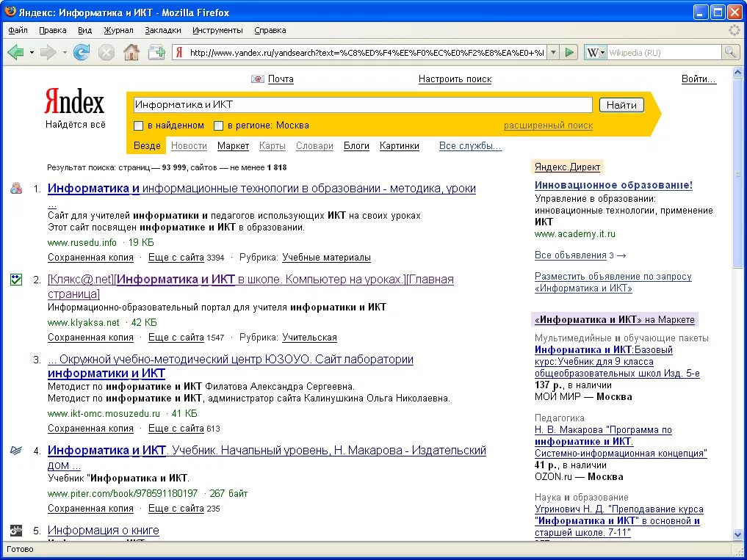Open the Закладки menu

[x=163, y=30]
